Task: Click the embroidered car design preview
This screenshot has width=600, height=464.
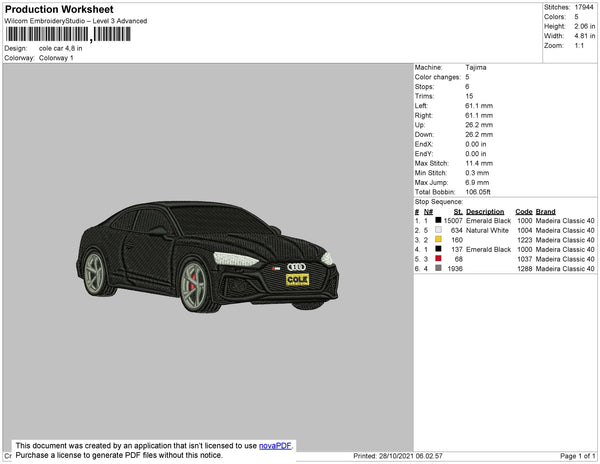Action: click(x=208, y=260)
